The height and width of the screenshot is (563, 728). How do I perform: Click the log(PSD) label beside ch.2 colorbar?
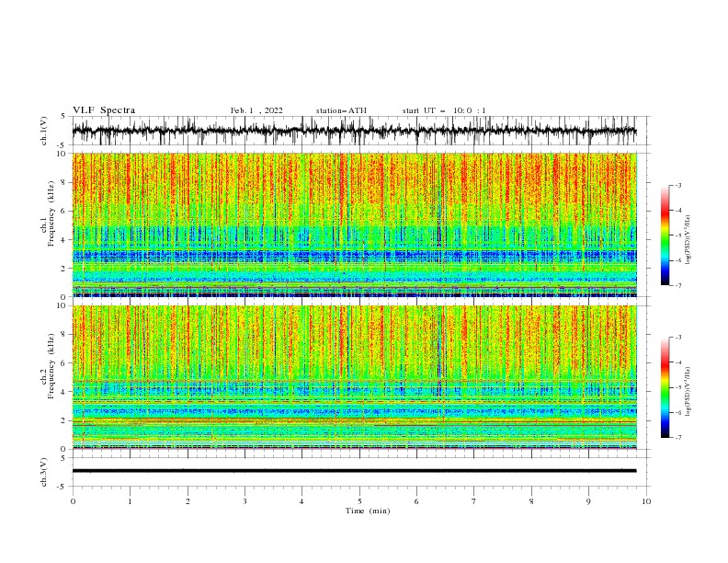(x=688, y=391)
